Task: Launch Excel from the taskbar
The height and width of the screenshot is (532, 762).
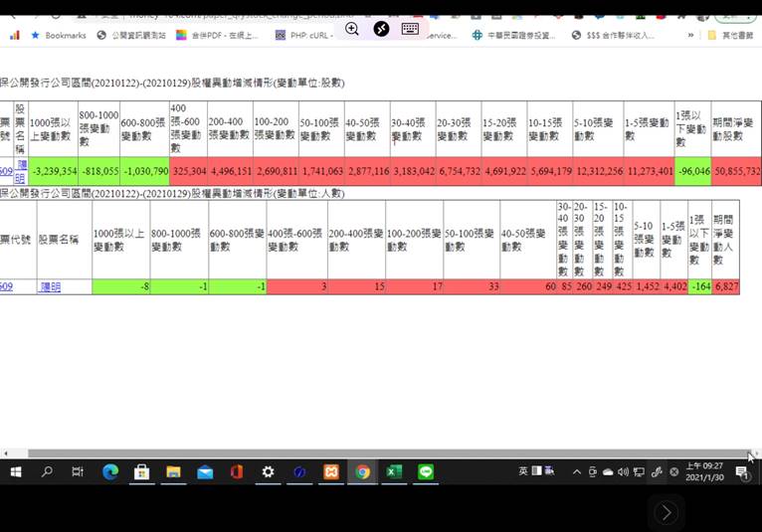Action: [394, 472]
